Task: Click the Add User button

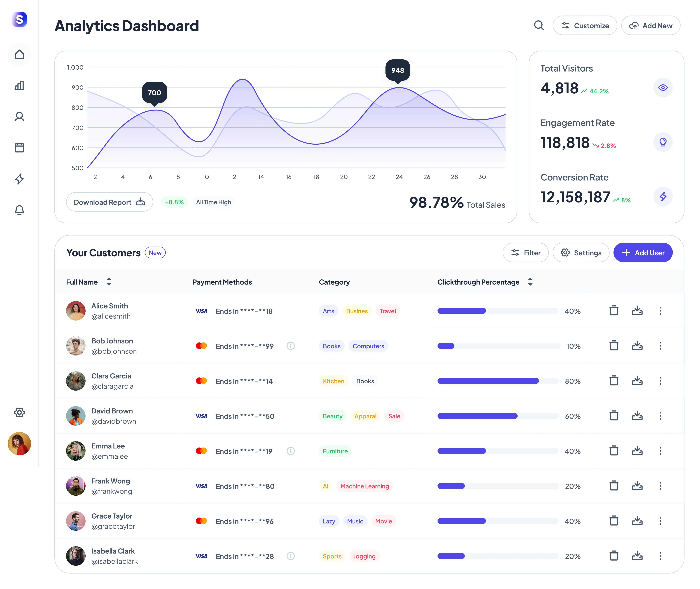Action: point(643,253)
